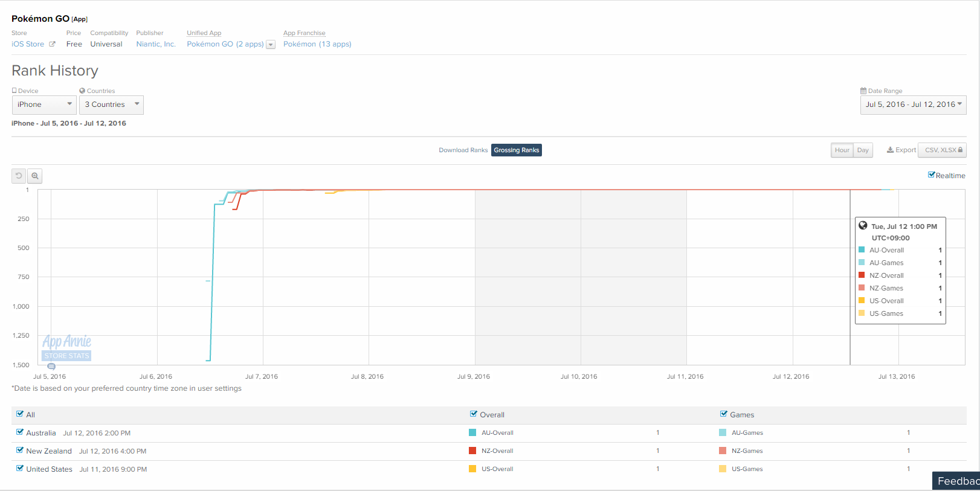Screen dimensions: 980x491
Task: Click the magnifier zoom icon above chart
Action: click(35, 176)
